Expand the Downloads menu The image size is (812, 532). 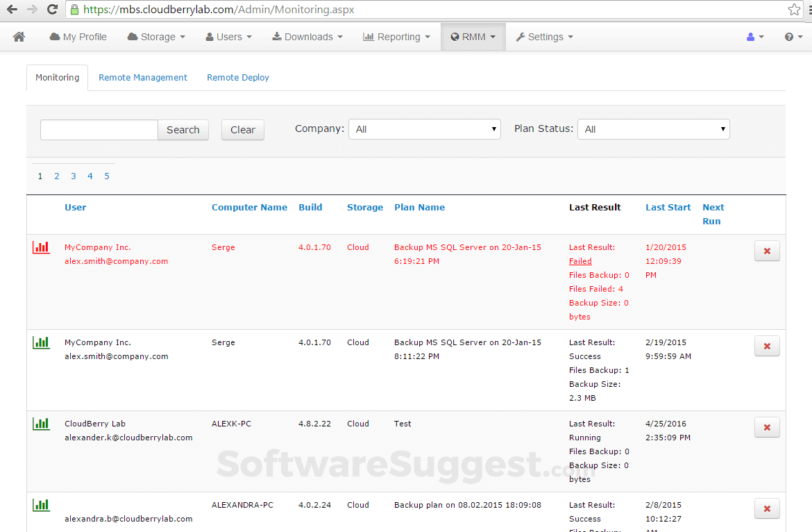point(307,36)
